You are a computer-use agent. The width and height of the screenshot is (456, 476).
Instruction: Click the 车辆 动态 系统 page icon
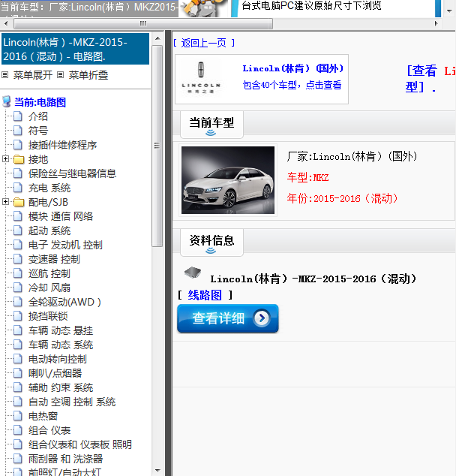point(18,345)
